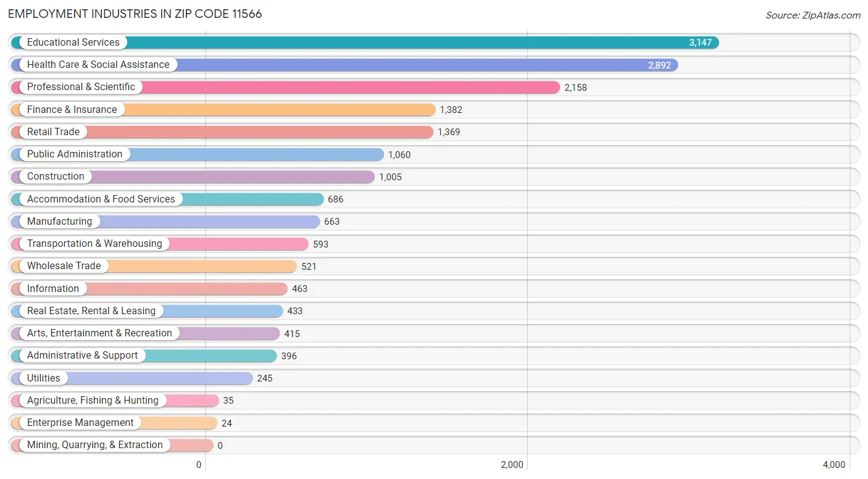This screenshot has width=868, height=479.
Task: Select the 521 value label
Action: pyautogui.click(x=309, y=267)
